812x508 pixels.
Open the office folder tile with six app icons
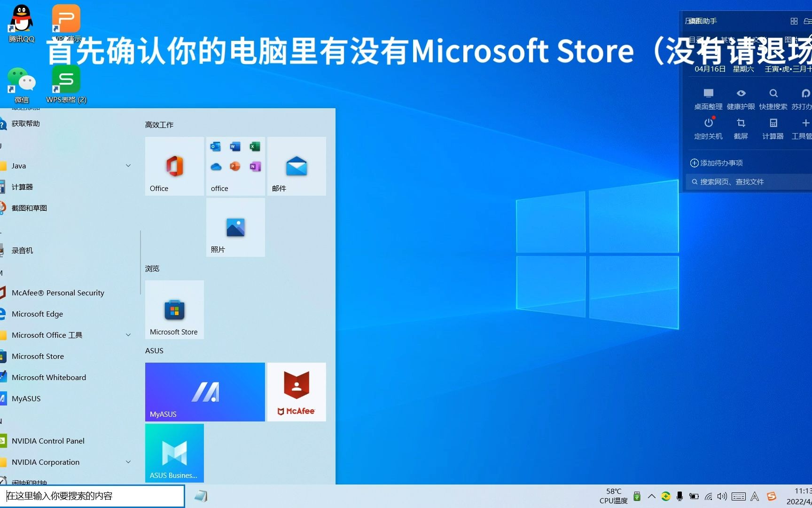click(x=235, y=166)
